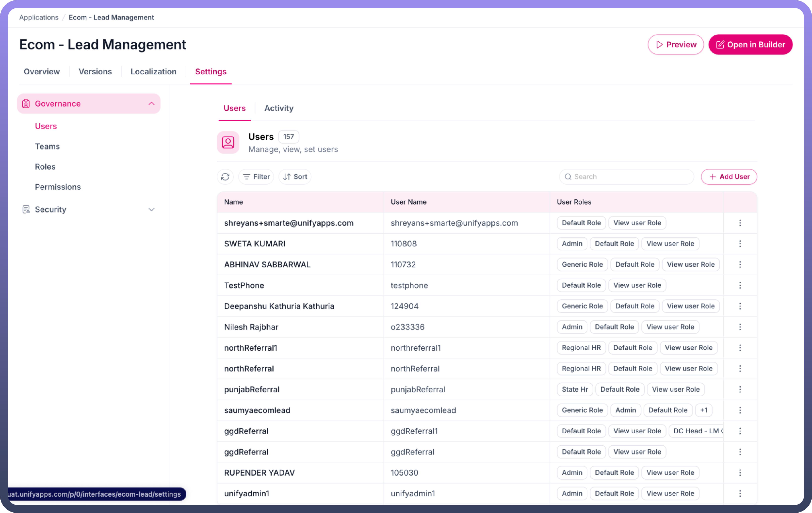Screen dimensions: 812x513
Task: Expand the Security section
Action: click(151, 209)
